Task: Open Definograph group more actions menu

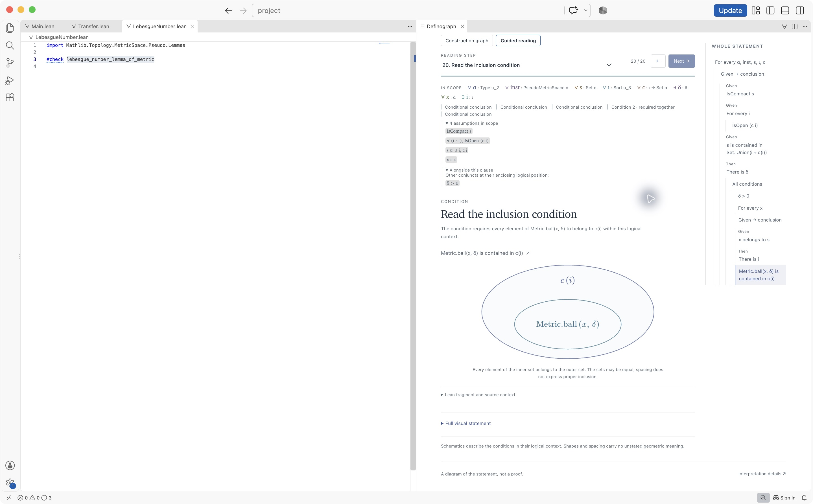Action: 805,26
